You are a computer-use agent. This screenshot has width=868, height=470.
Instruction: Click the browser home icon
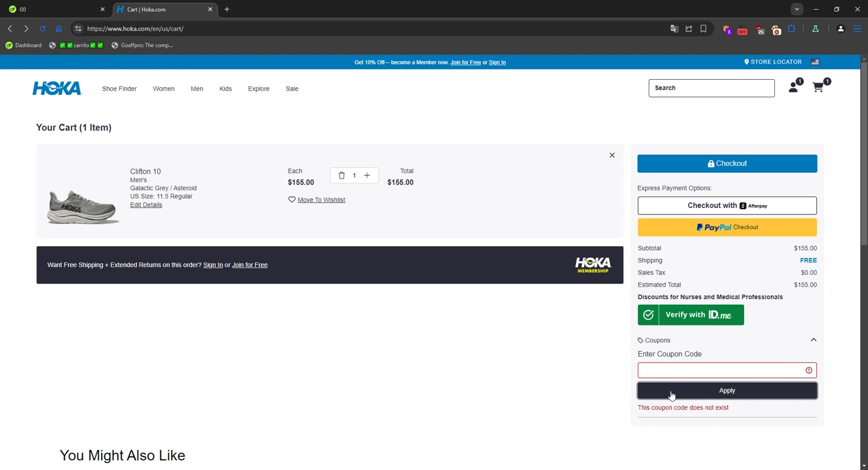point(58,28)
